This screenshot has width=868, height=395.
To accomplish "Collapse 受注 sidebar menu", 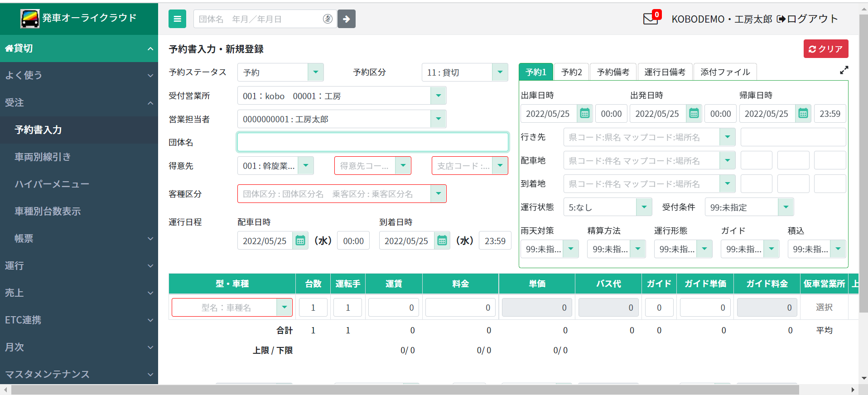I will point(79,103).
